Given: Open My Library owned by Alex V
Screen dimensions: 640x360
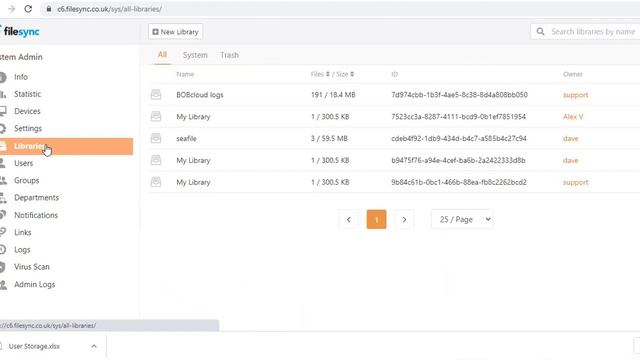Looking at the screenshot, I should click(193, 117).
